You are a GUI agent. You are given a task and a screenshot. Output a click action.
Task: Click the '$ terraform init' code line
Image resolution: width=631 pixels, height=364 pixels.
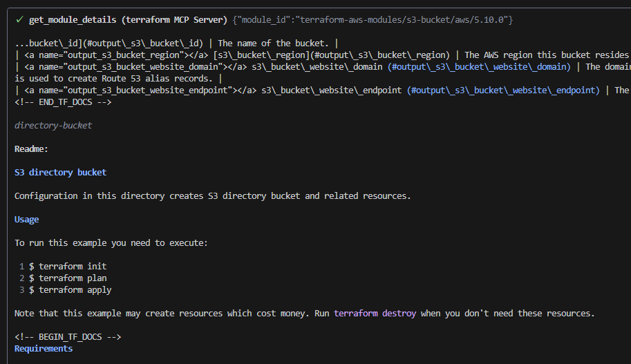tap(68, 266)
